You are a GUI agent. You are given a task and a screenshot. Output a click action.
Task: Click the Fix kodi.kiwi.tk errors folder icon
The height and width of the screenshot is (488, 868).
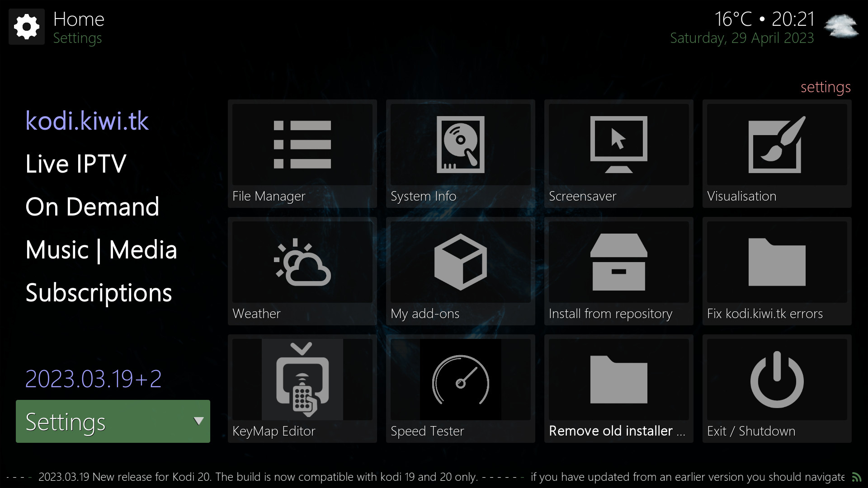(x=777, y=262)
